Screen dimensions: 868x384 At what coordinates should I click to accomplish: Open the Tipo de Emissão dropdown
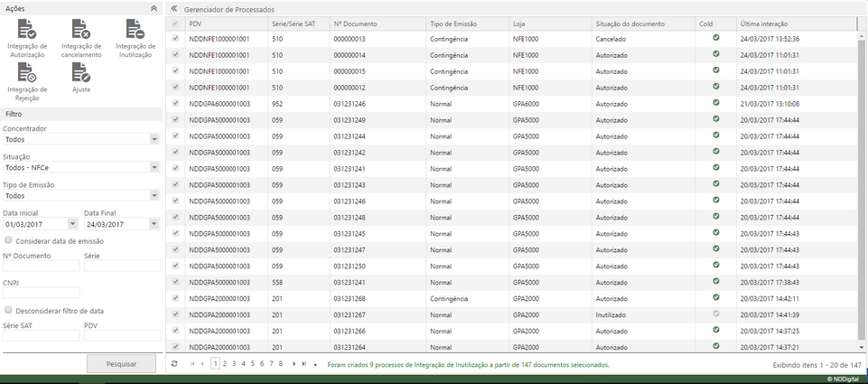[154, 195]
